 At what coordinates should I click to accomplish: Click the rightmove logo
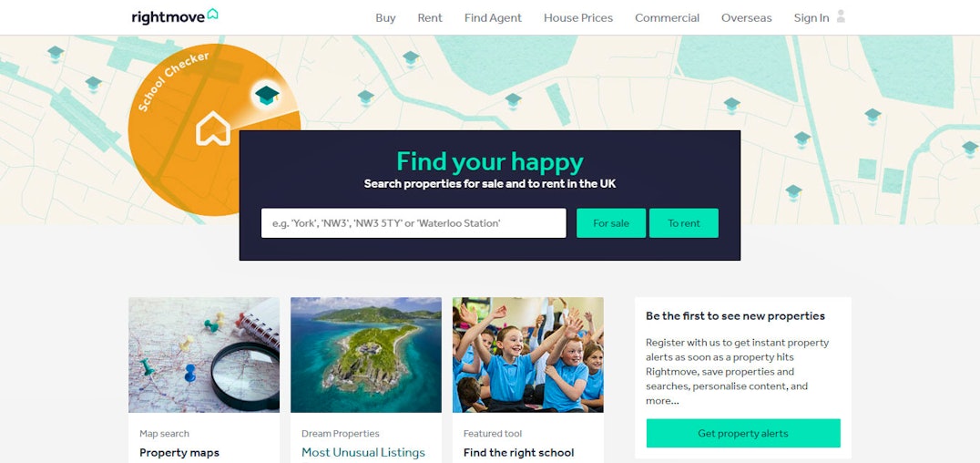point(174,17)
